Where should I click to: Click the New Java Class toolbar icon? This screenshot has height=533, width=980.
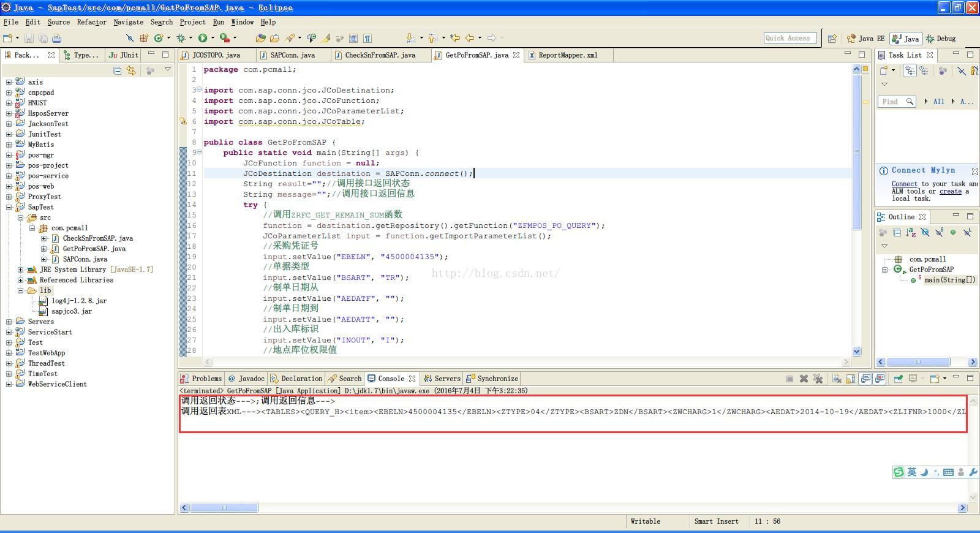point(159,38)
